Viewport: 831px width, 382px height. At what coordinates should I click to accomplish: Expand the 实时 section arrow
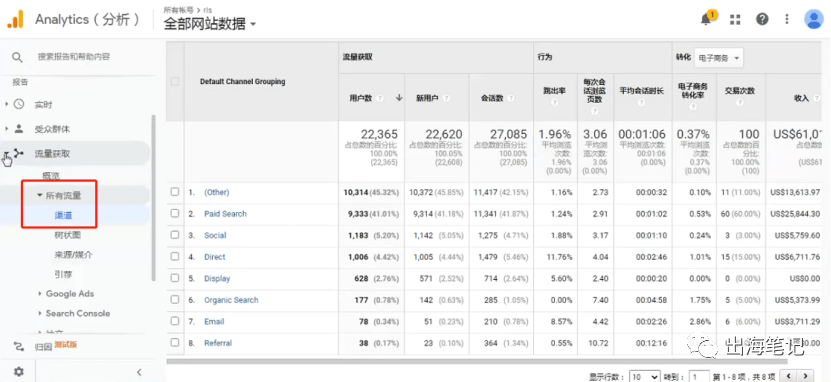[x=7, y=104]
